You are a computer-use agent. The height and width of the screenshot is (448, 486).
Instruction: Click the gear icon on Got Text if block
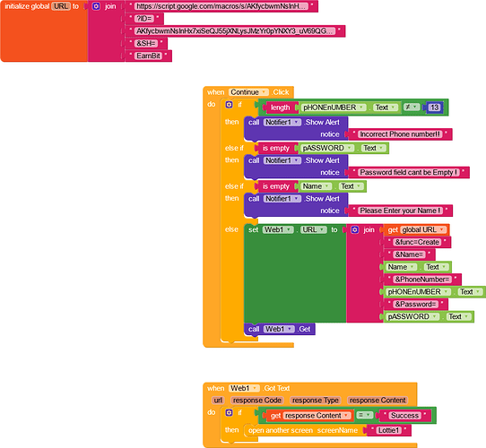[229, 412]
